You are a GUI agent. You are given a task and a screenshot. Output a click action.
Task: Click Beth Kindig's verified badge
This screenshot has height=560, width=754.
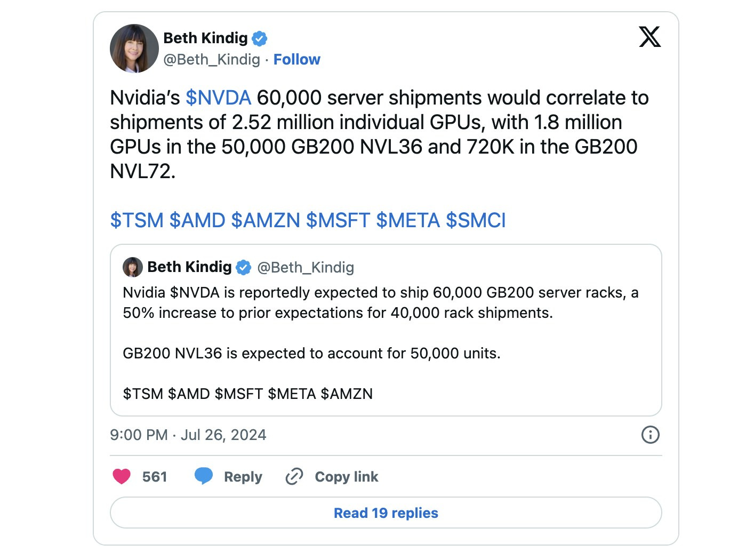tap(260, 38)
